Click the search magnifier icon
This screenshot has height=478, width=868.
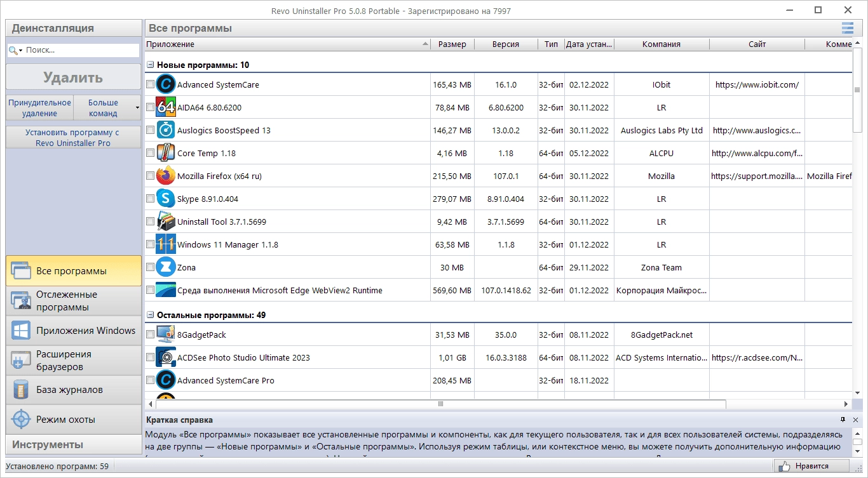[13, 50]
